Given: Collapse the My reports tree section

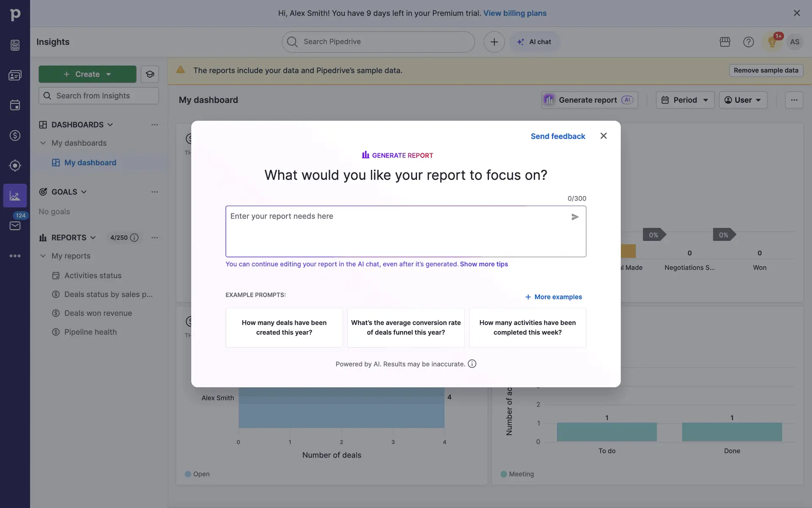Looking at the screenshot, I should click(43, 256).
